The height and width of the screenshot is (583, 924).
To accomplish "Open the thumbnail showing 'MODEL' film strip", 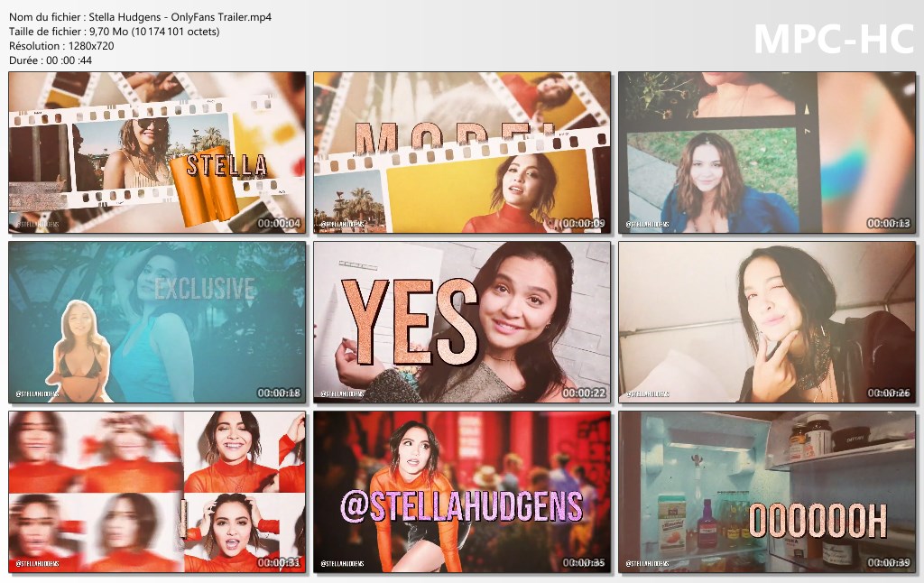I will pos(461,153).
